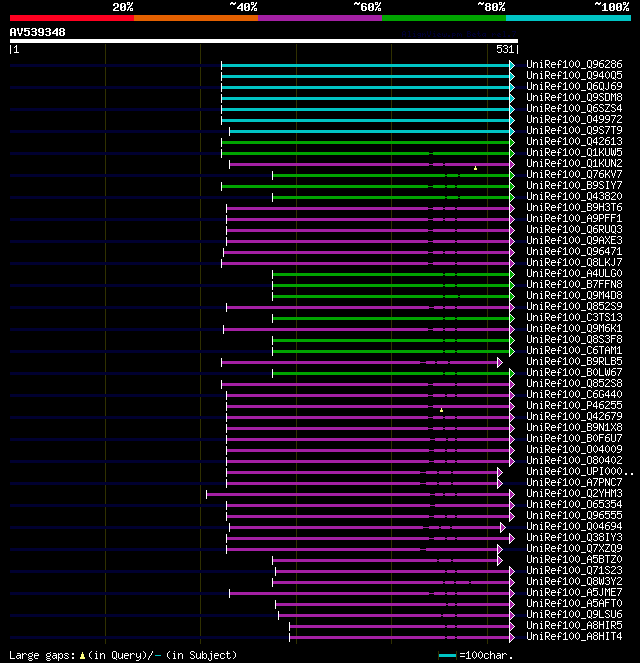Select the UniRef100_Q1KUW5 label
This screenshot has width=640, height=663.
(x=574, y=152)
